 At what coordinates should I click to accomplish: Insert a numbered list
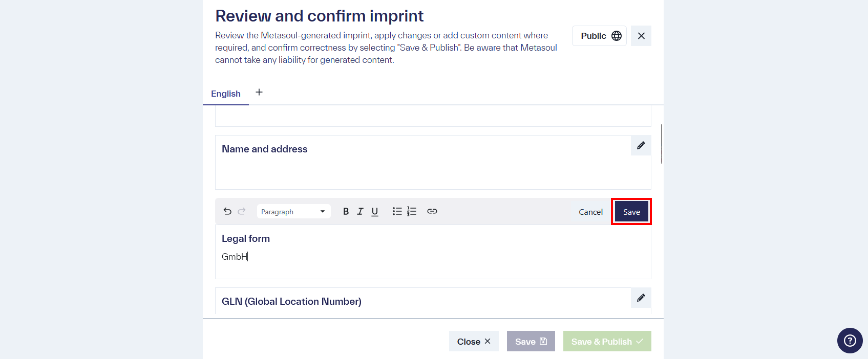pyautogui.click(x=412, y=211)
